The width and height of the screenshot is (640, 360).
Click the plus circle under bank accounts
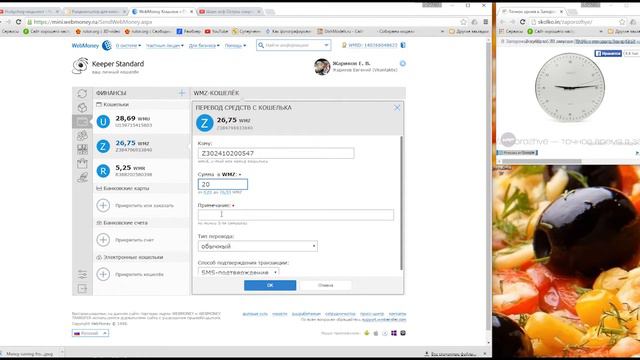coord(103,240)
